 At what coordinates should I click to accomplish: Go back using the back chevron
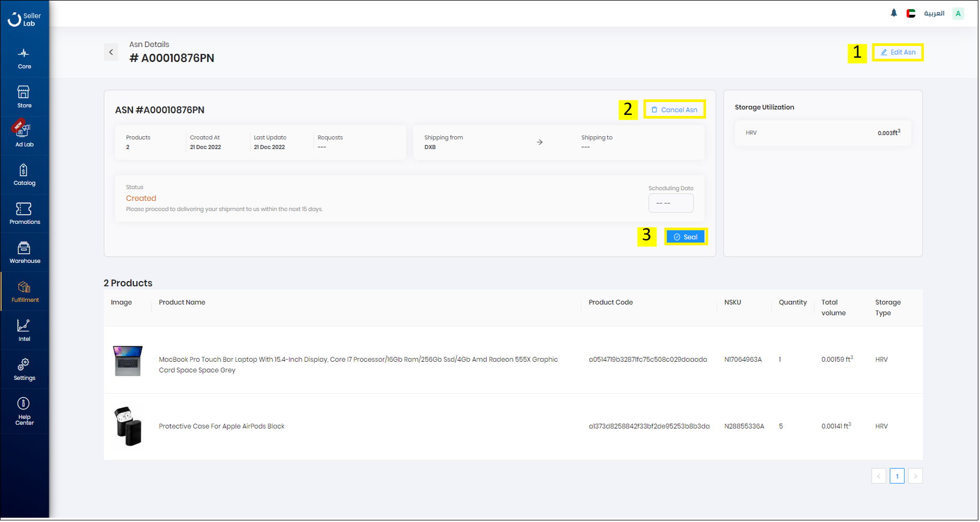point(111,52)
